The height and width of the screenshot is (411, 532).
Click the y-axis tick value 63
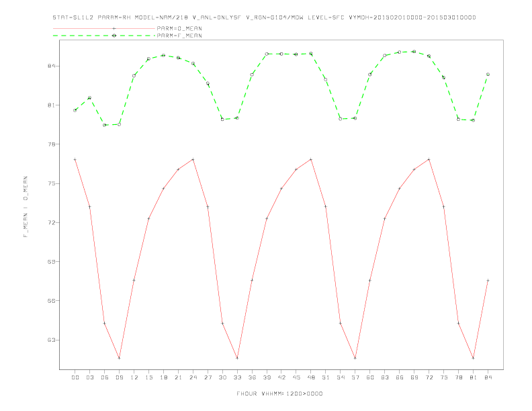(51, 340)
